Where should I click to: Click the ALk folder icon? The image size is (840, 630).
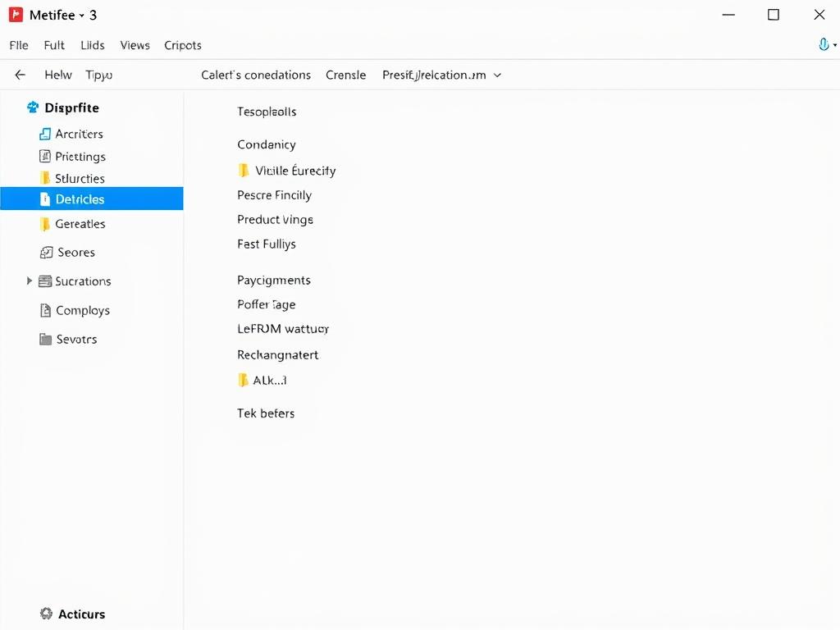243,380
